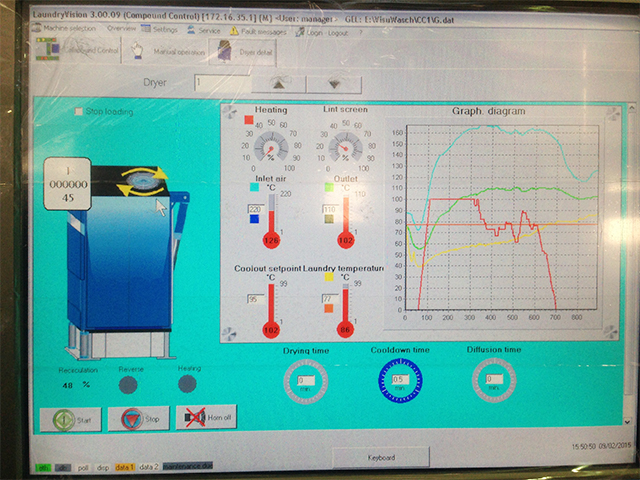Screen dimensions: 640x480
Task: Click the date and time display
Action: pyautogui.click(x=601, y=447)
